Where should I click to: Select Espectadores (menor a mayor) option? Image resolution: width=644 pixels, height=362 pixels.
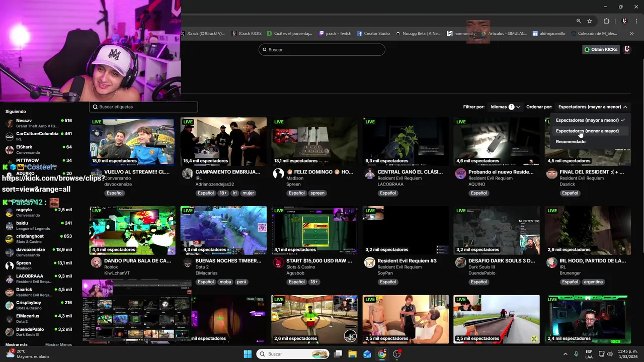tap(590, 131)
